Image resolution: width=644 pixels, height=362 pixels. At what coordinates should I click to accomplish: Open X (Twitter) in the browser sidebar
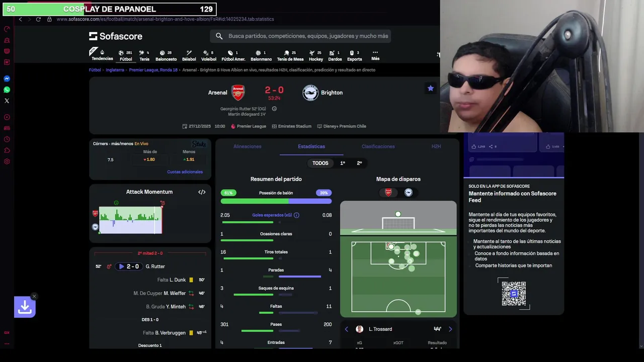pos(7,101)
